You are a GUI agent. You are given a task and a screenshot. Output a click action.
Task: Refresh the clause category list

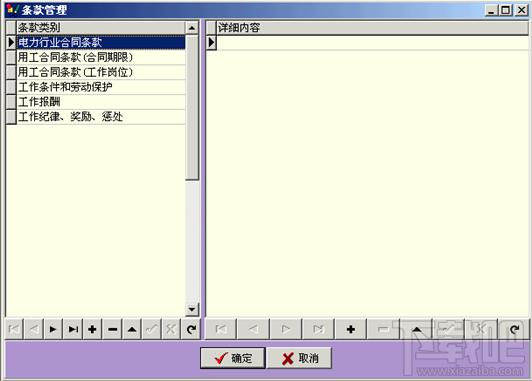[191, 329]
